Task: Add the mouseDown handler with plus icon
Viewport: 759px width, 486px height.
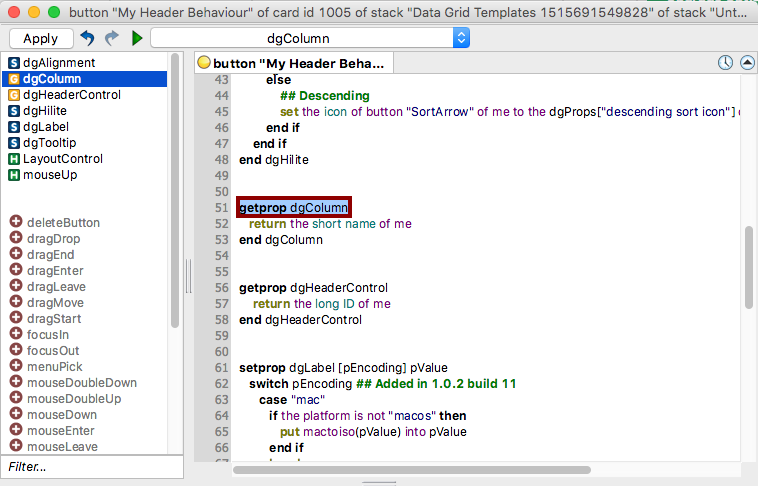Action: point(16,413)
